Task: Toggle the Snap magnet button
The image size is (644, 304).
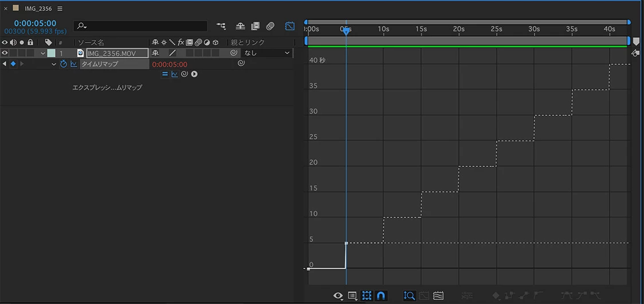Action: tap(381, 295)
